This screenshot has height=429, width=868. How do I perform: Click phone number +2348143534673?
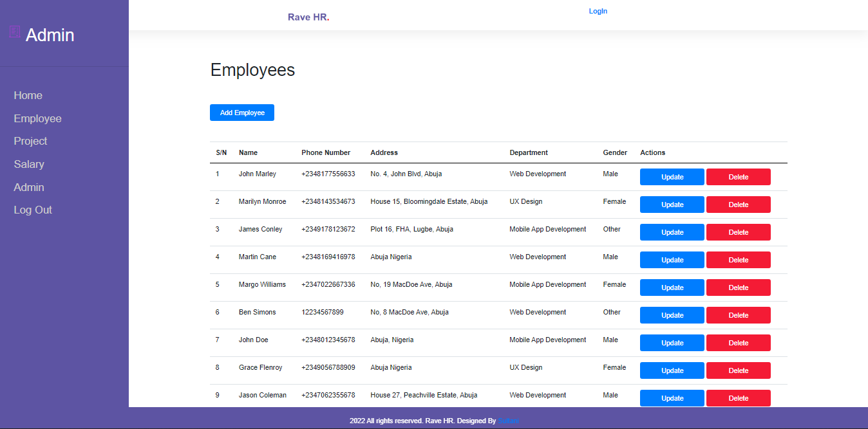[328, 201]
